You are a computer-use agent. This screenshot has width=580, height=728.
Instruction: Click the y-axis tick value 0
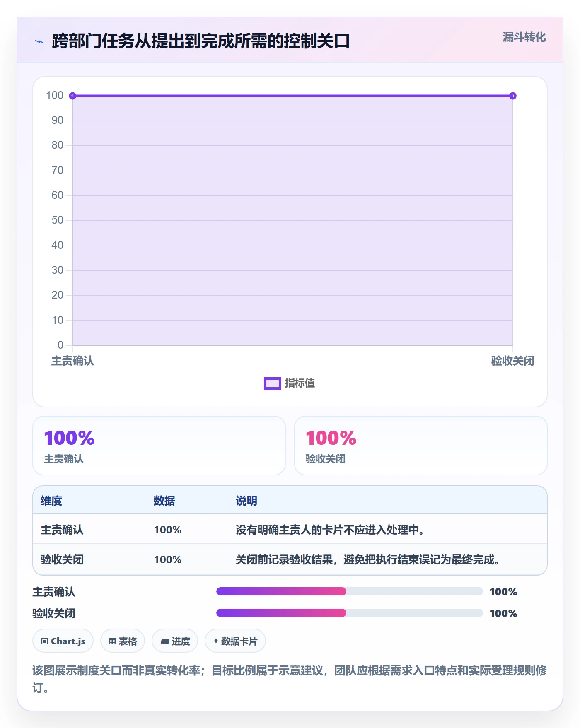60,345
